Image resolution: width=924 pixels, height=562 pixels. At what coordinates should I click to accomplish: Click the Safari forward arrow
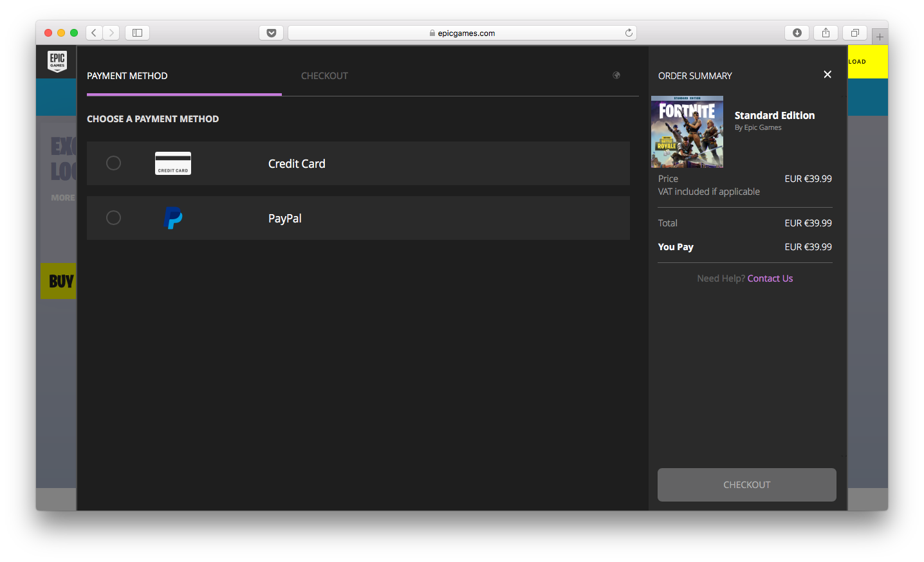(x=111, y=33)
